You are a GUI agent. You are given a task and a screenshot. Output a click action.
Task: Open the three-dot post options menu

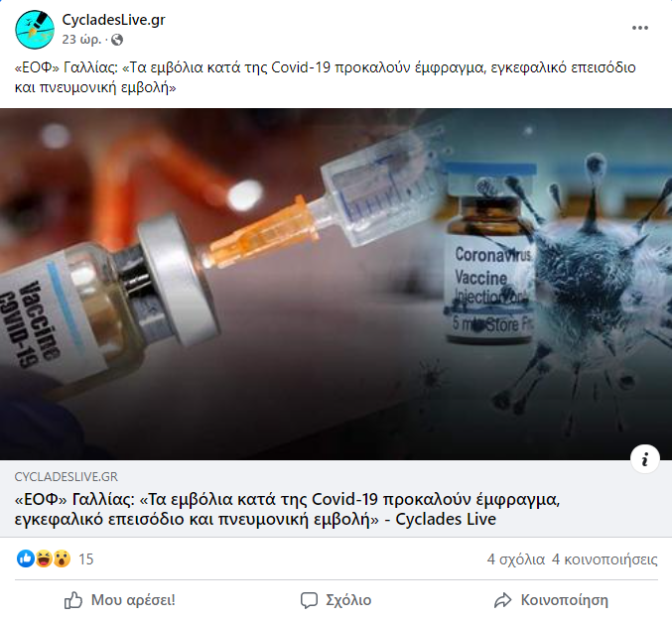pos(640,28)
